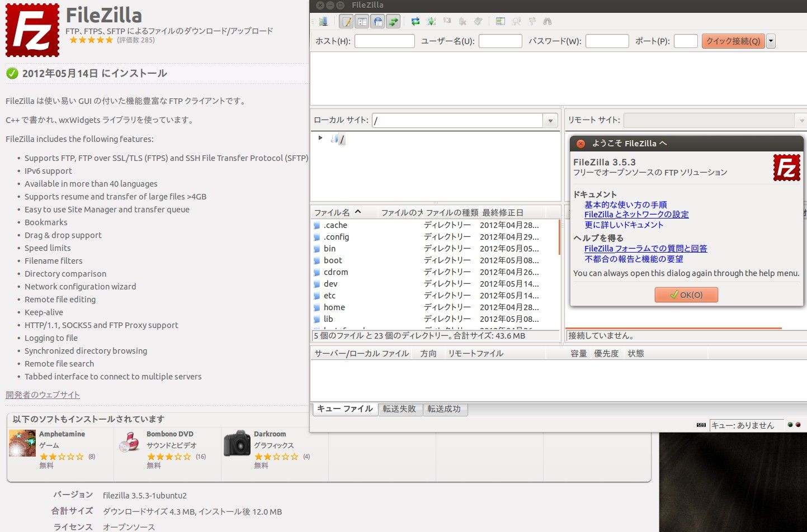Click the キュー: ありません status field
The height and width of the screenshot is (532, 807).
pos(746,425)
